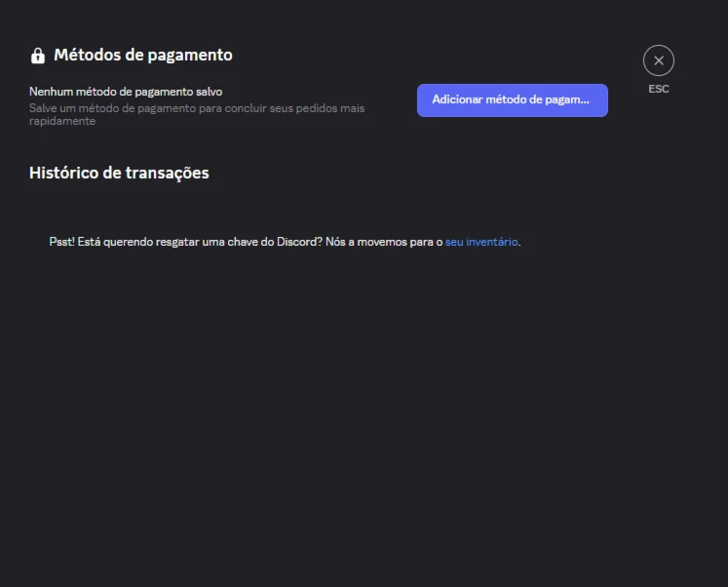Click the Psst! text at sentence start

coord(61,242)
